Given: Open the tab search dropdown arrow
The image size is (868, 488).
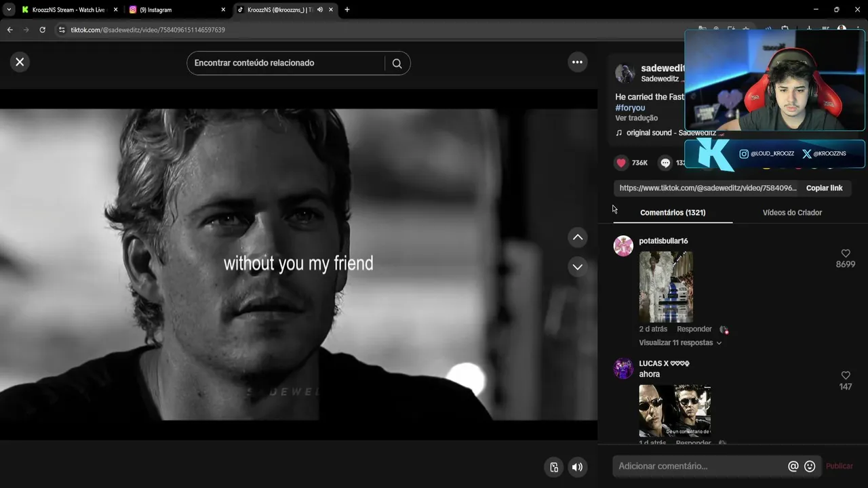Looking at the screenshot, I should pos(9,9).
